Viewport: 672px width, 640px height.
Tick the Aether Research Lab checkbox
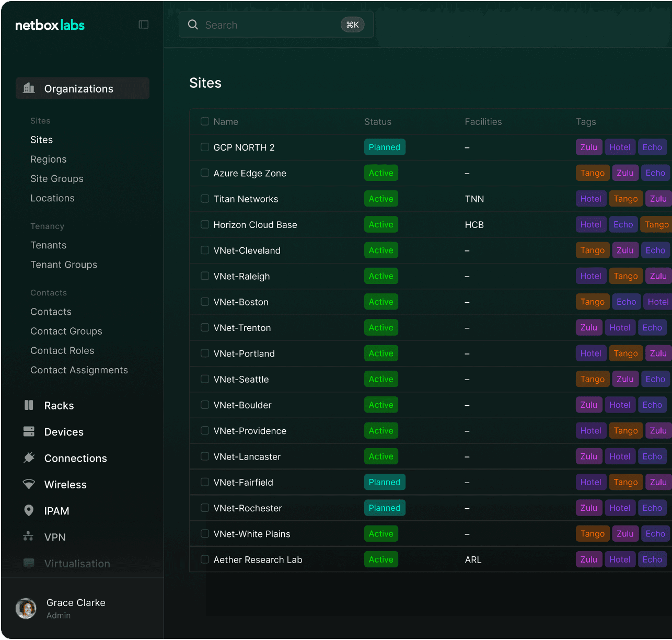click(205, 559)
